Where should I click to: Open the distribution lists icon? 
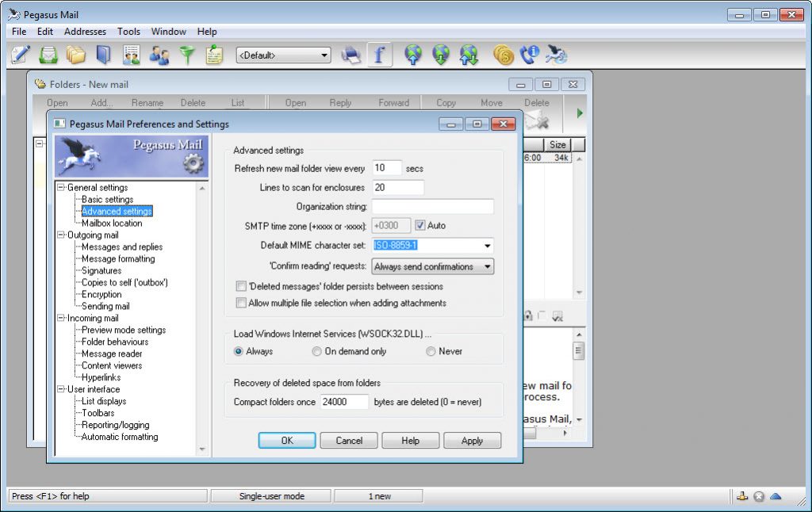pyautogui.click(x=132, y=55)
